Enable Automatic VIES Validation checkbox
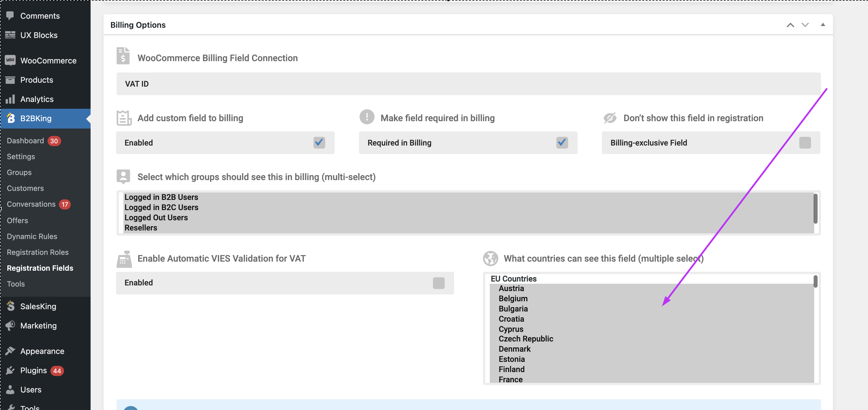868x410 pixels. [x=438, y=283]
